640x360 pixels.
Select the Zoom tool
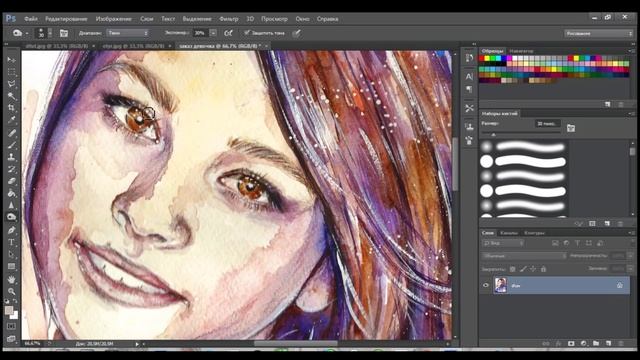[11, 291]
